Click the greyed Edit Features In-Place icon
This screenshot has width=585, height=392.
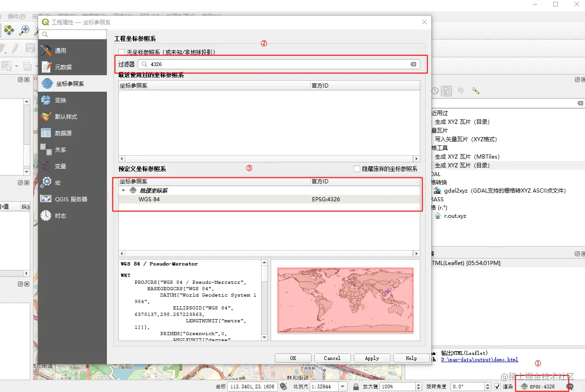(x=461, y=91)
